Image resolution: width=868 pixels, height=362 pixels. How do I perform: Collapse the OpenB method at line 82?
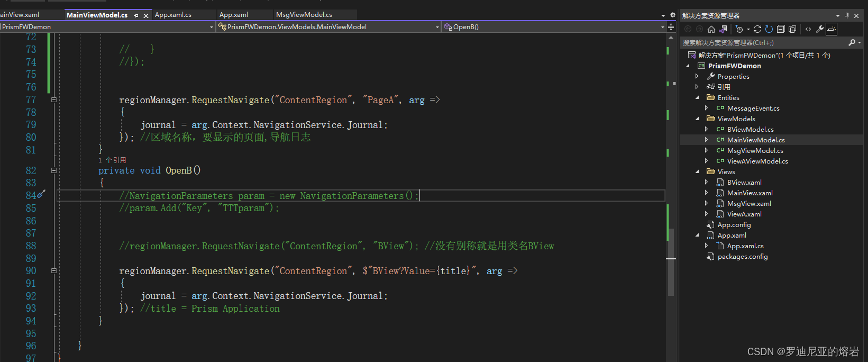tap(54, 170)
